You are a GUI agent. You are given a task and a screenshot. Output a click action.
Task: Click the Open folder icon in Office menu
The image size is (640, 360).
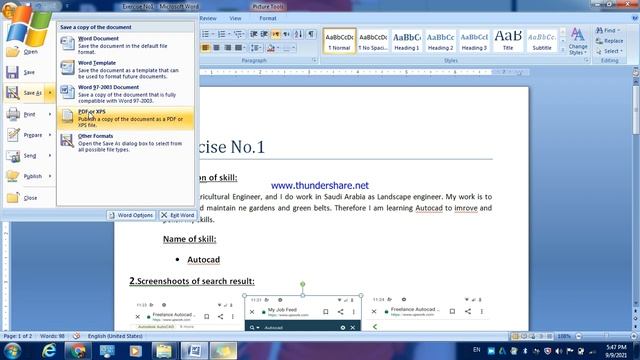coord(13,51)
